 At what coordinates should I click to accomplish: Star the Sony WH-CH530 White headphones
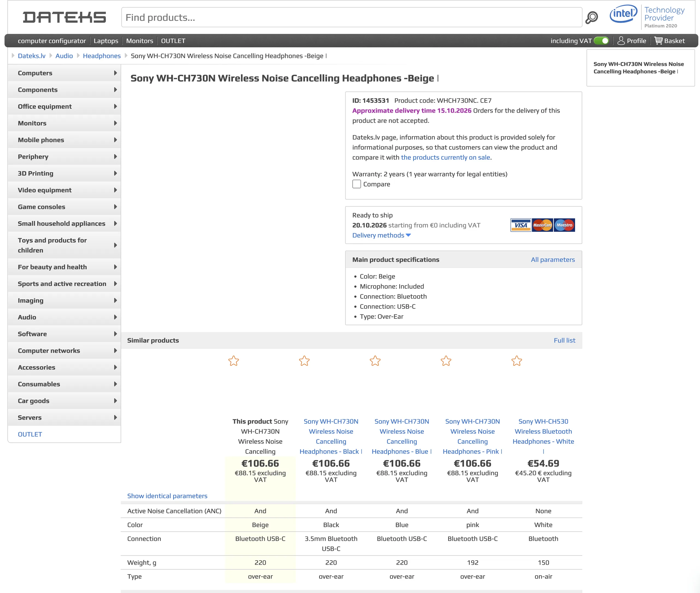click(x=517, y=361)
